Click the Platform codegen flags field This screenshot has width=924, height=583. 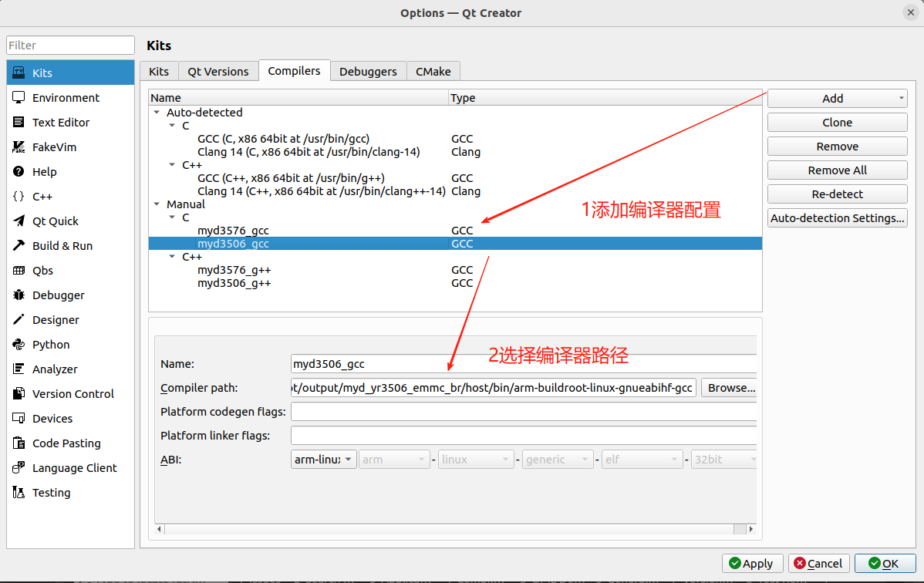tap(524, 412)
